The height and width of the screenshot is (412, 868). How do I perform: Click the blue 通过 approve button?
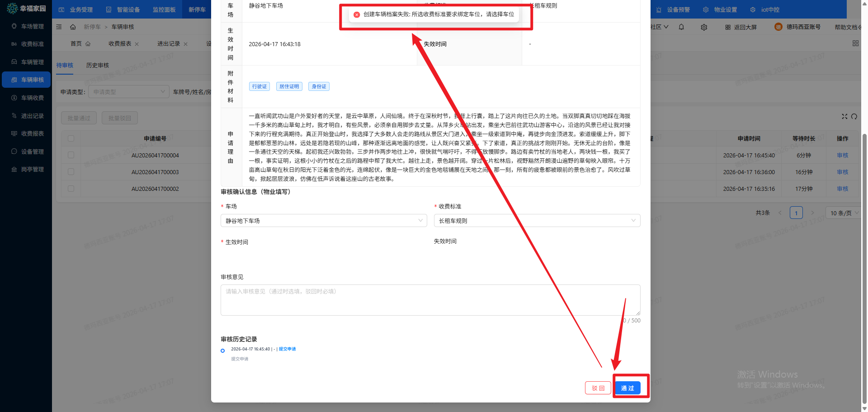(627, 388)
